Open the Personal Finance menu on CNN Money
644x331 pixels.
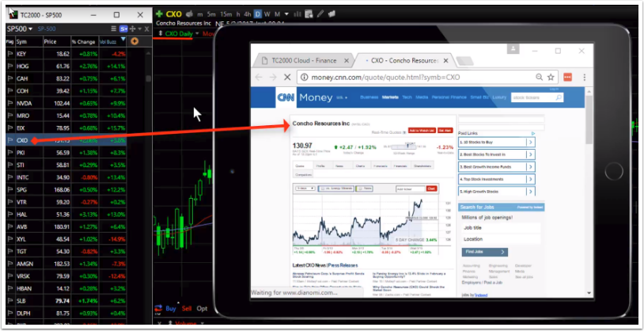[449, 97]
